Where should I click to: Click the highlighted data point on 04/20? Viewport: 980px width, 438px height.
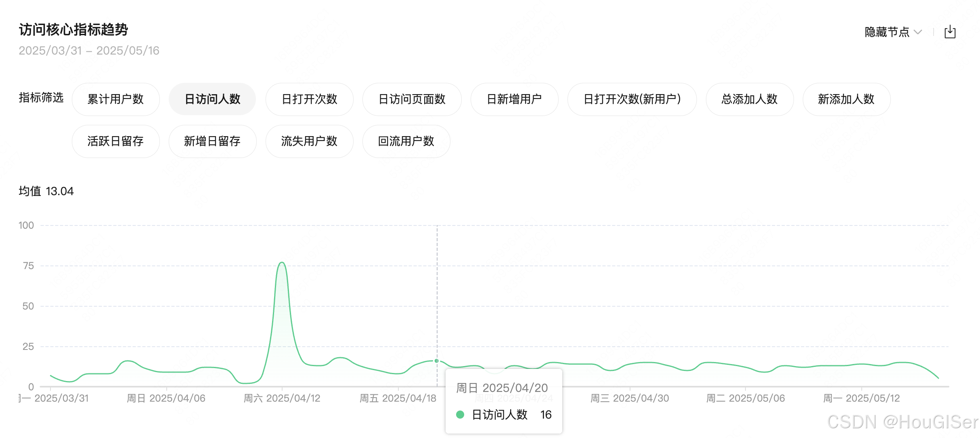click(437, 361)
